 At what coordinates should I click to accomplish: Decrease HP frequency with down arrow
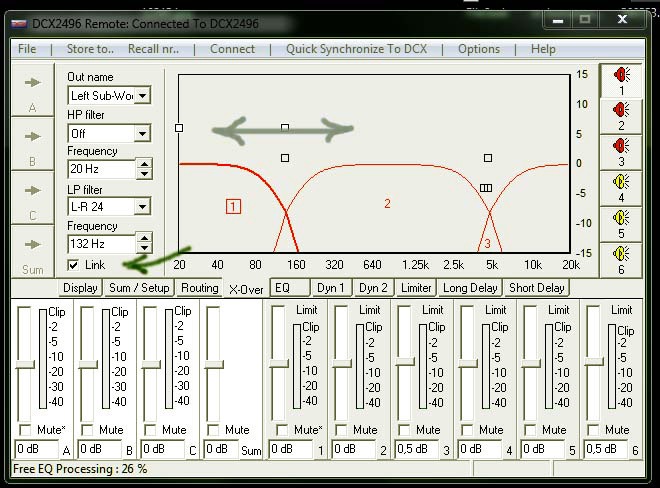(x=144, y=173)
